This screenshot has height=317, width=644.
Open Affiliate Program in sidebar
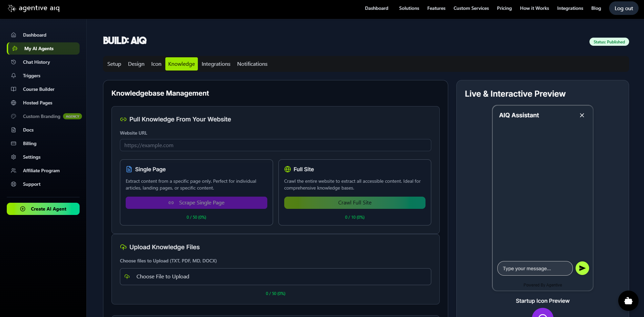41,171
